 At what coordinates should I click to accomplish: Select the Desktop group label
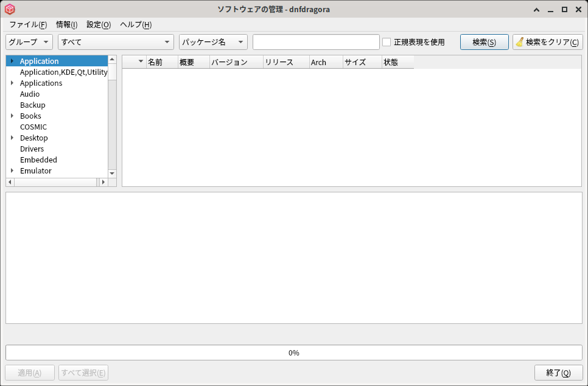pos(33,138)
